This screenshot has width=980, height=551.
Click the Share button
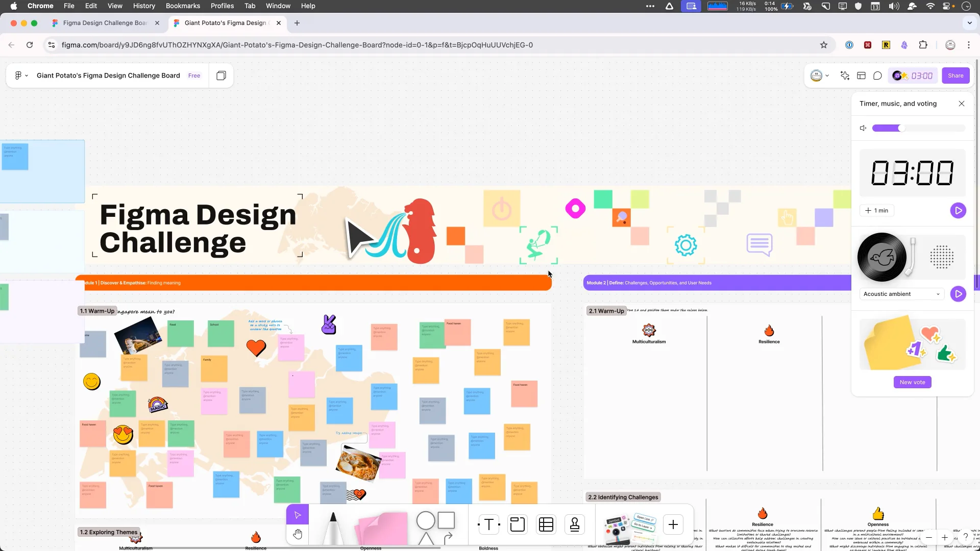tap(955, 76)
